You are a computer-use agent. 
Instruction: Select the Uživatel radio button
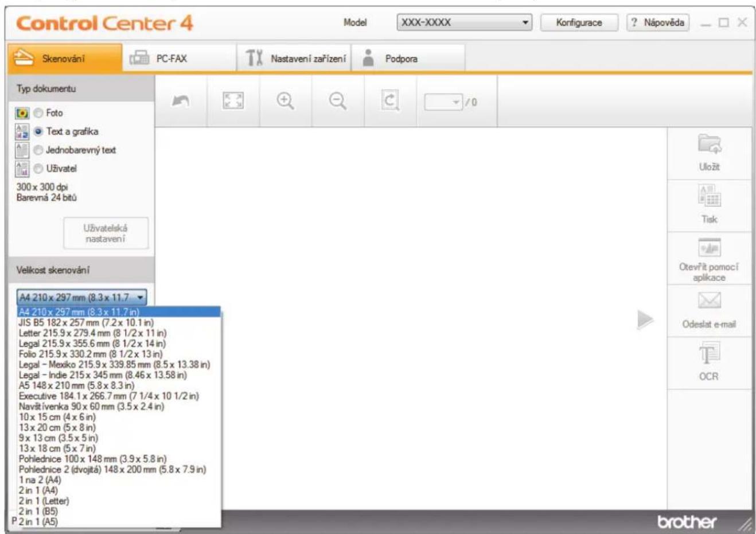(38, 169)
